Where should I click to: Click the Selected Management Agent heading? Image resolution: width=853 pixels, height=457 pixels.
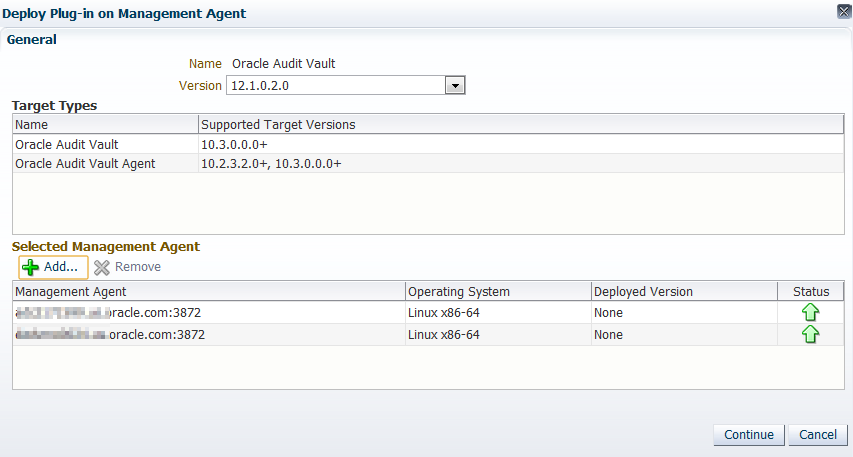pos(106,246)
